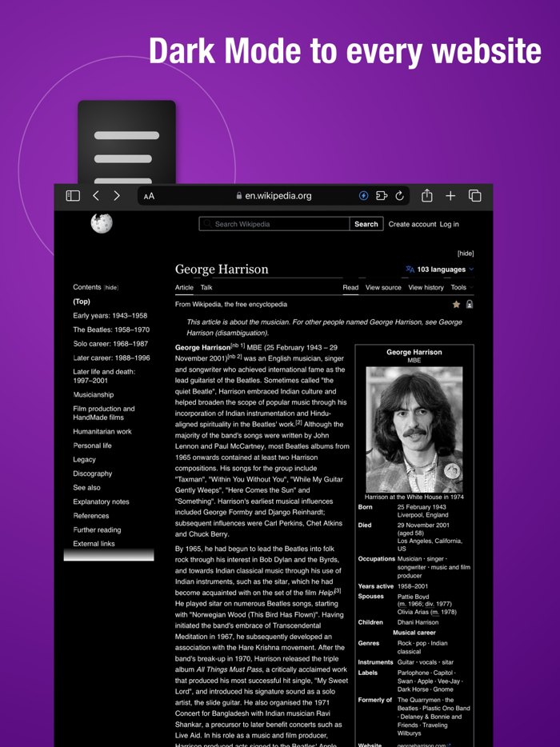Screen dimensions: 560x747
Task: Select the Read tab
Action: 350,287
